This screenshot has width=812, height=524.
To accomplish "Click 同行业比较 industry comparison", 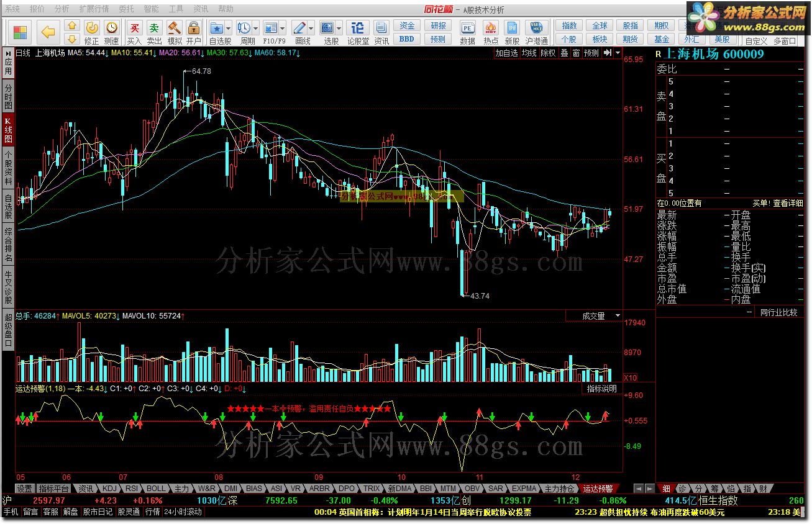I will 778,312.
